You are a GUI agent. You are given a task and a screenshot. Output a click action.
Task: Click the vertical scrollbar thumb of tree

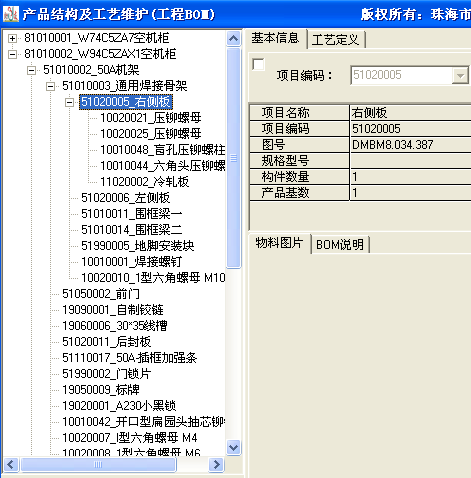(x=233, y=158)
